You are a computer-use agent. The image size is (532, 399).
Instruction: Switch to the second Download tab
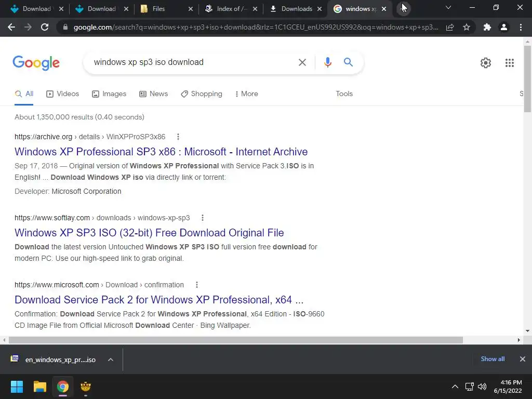point(96,9)
